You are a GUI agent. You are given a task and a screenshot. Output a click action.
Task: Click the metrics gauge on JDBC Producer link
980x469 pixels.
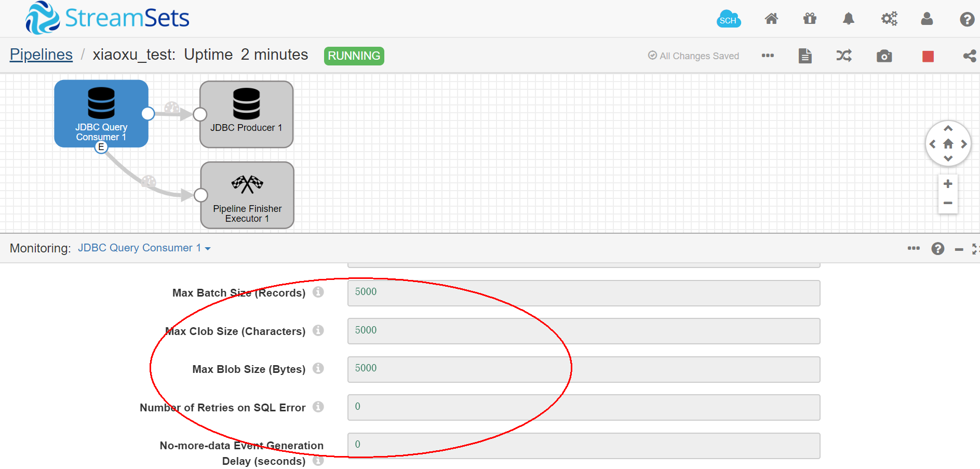coord(172,108)
